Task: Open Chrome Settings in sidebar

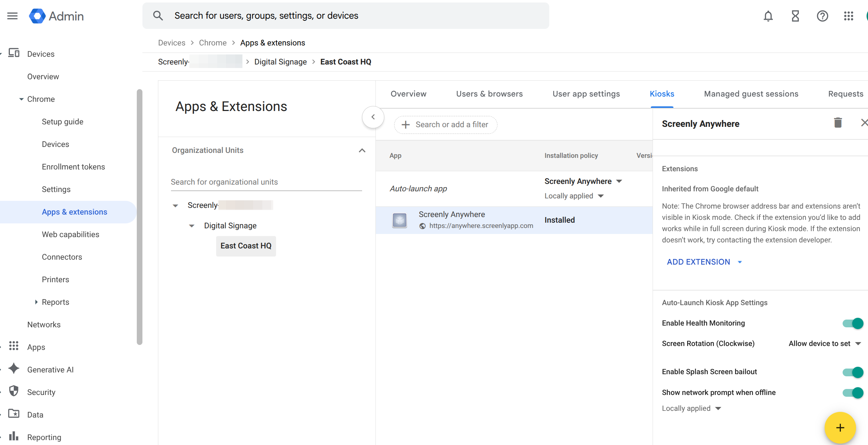Action: 56,189
